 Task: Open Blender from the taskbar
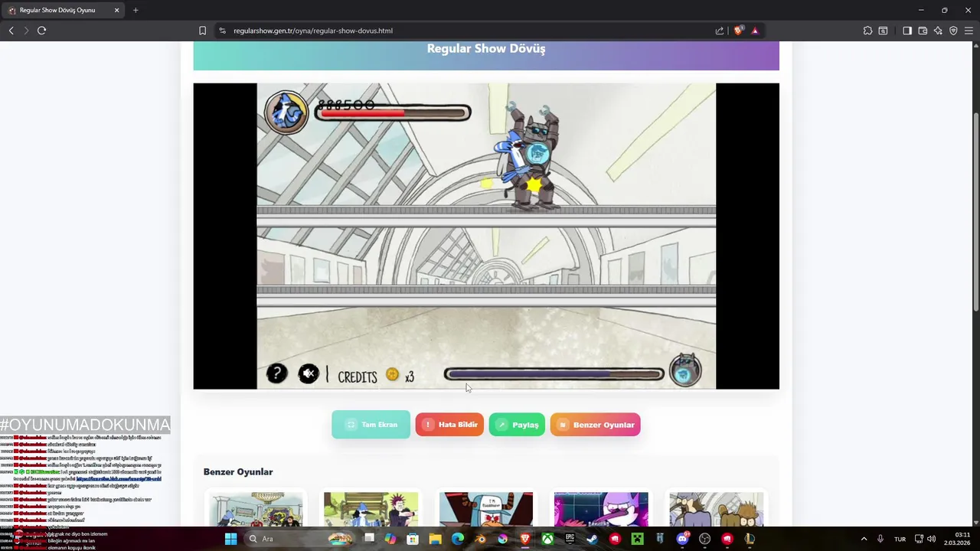[480, 539]
